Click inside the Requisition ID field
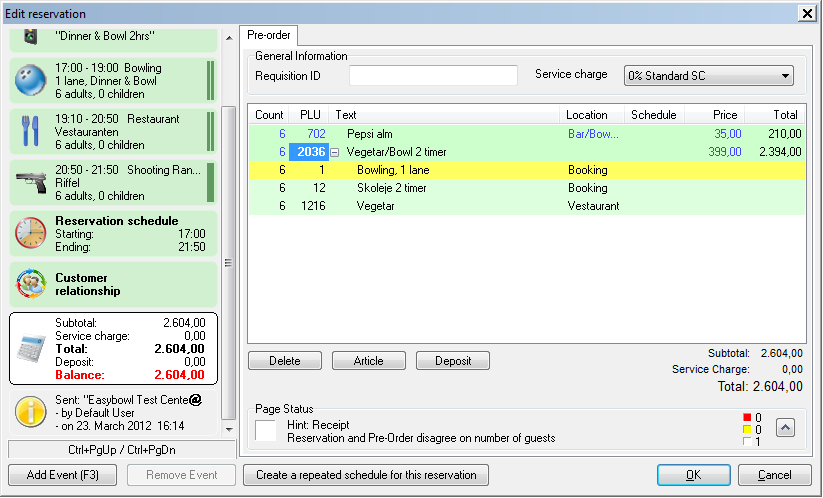Screen dimensions: 823x498 coord(433,75)
